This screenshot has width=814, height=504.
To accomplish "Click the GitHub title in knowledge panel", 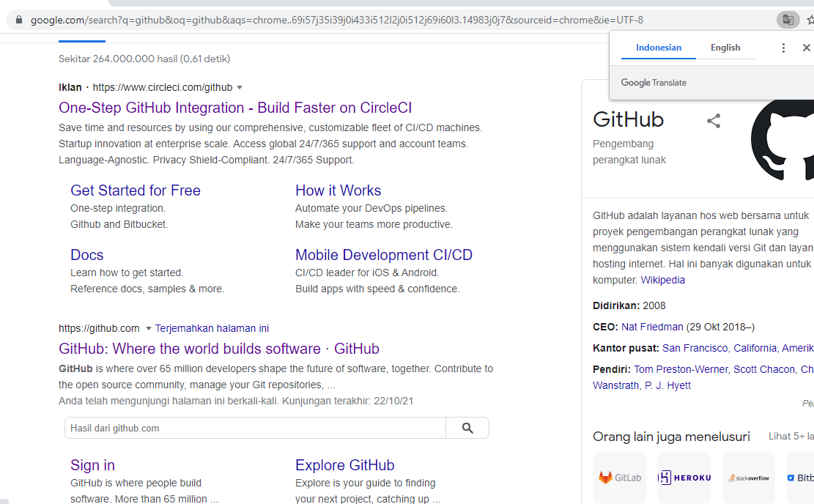I will [x=628, y=119].
